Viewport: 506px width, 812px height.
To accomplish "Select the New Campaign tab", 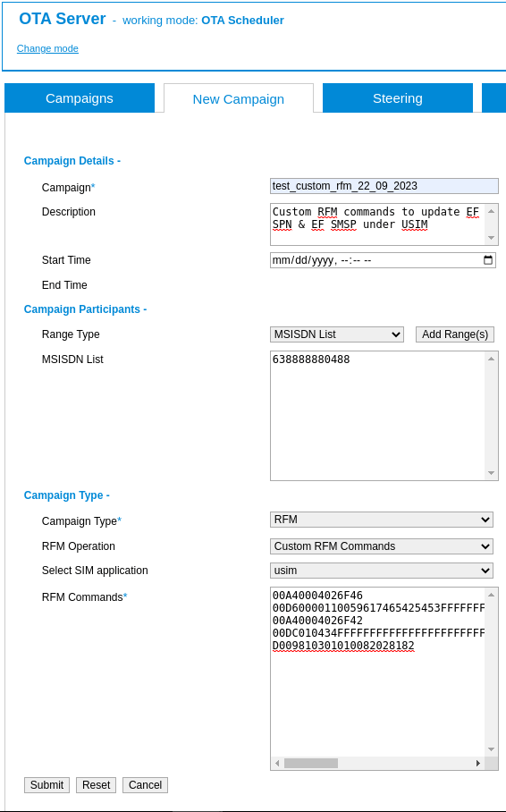I will point(238,99).
